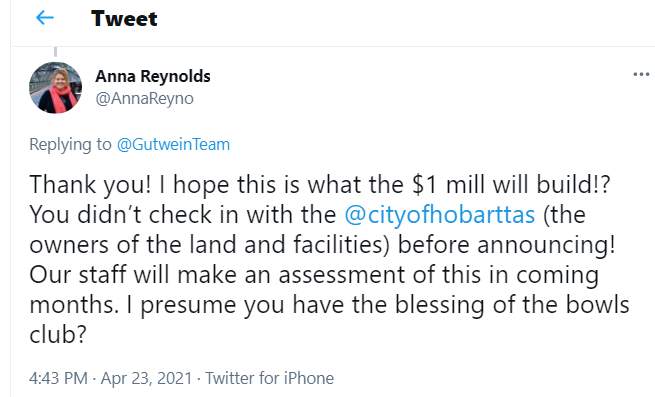The image size is (655, 397).
Task: Click the '$1 mill' text in the tweet
Action: click(448, 185)
